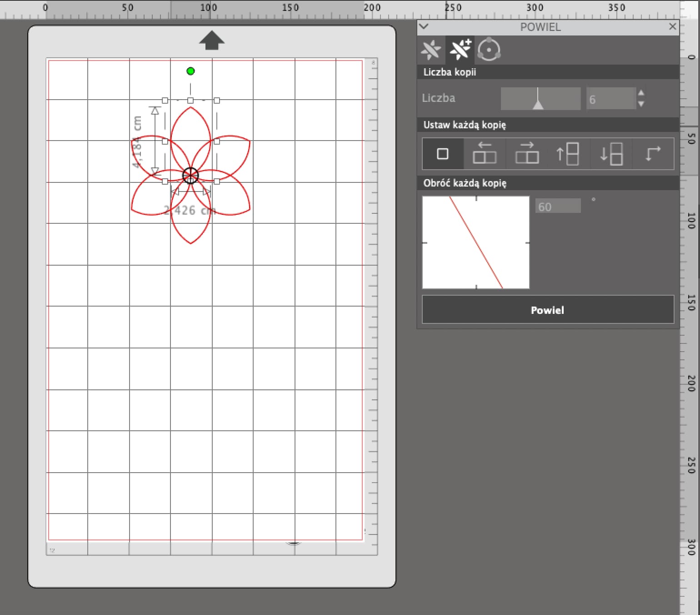Choose the place copy left icon
This screenshot has width=700, height=615.
point(485,154)
